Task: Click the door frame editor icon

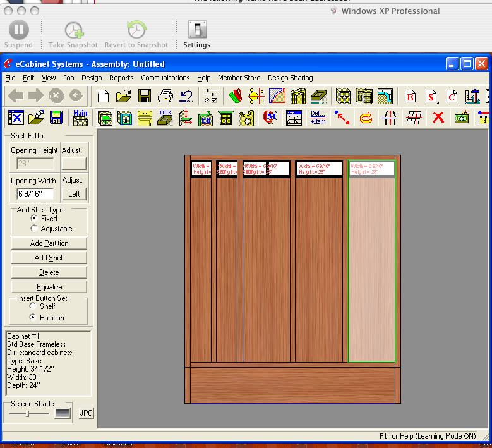Action: 297,96
